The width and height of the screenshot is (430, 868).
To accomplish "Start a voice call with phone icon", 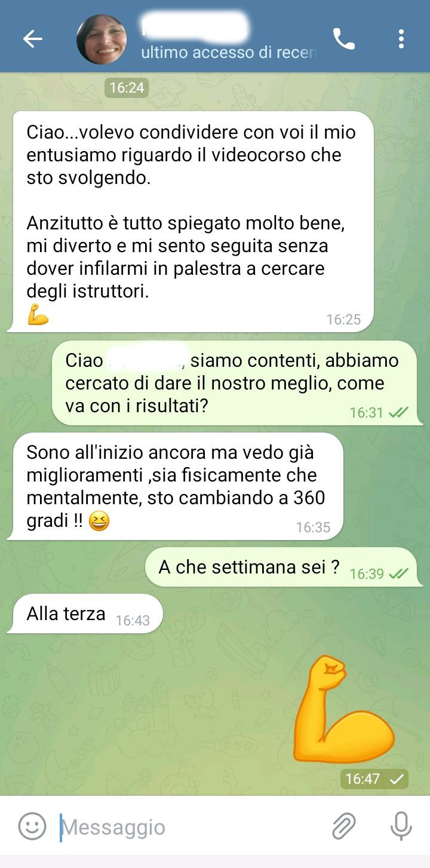I will (x=343, y=39).
